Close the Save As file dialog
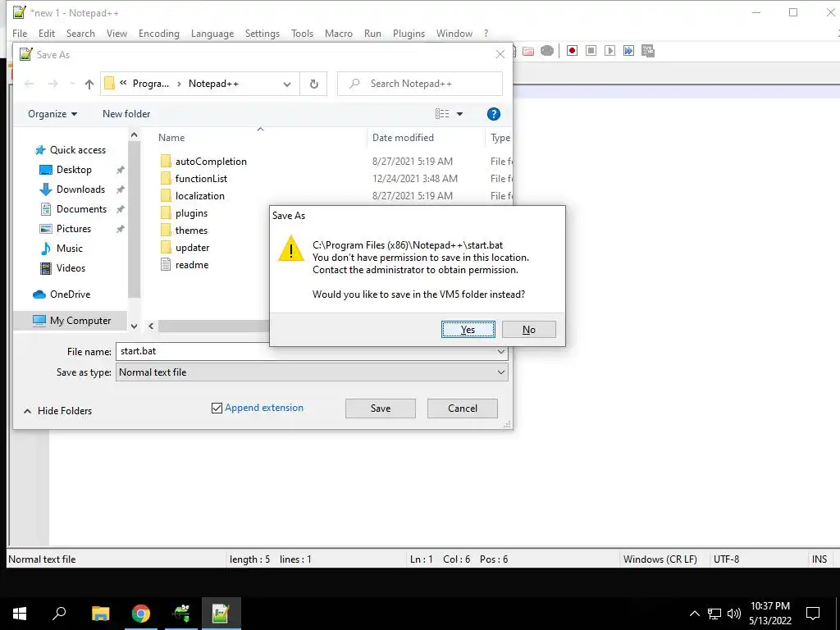The image size is (840, 630). [x=500, y=55]
